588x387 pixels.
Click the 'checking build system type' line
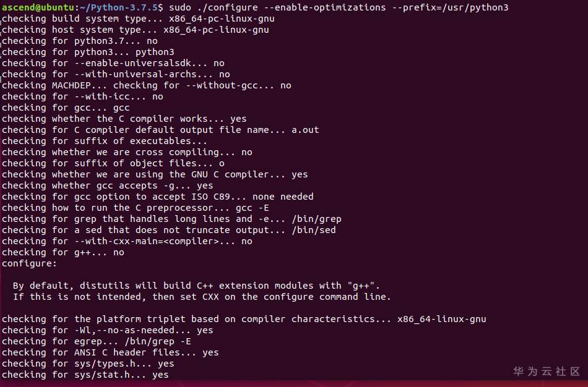pyautogui.click(x=138, y=19)
